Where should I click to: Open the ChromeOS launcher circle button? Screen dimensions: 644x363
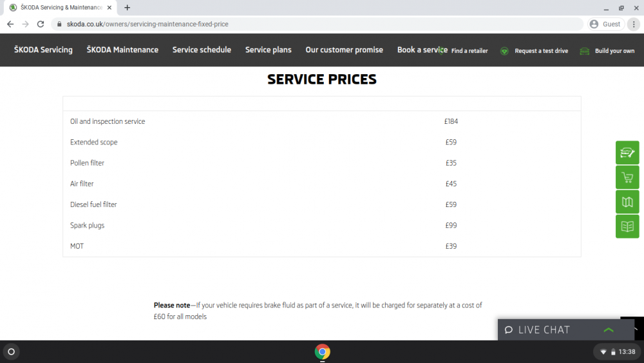[x=11, y=352]
